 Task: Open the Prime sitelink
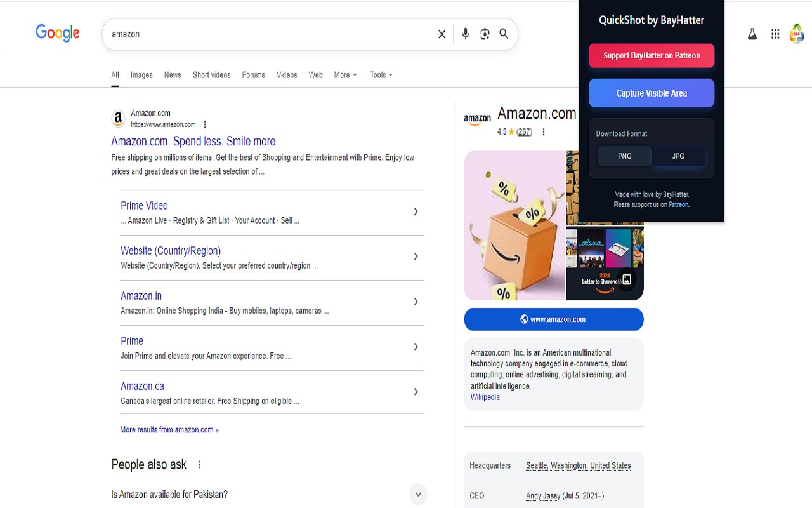(132, 341)
